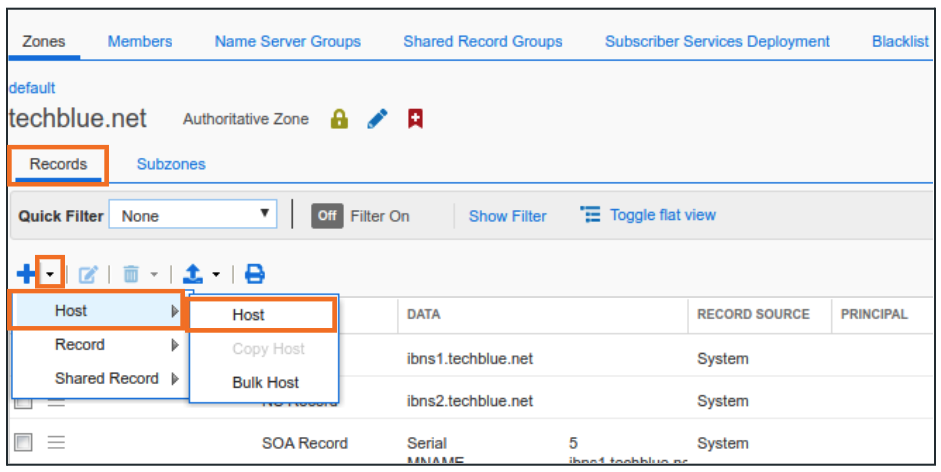Open the Name Server Groups tab

[x=287, y=41]
